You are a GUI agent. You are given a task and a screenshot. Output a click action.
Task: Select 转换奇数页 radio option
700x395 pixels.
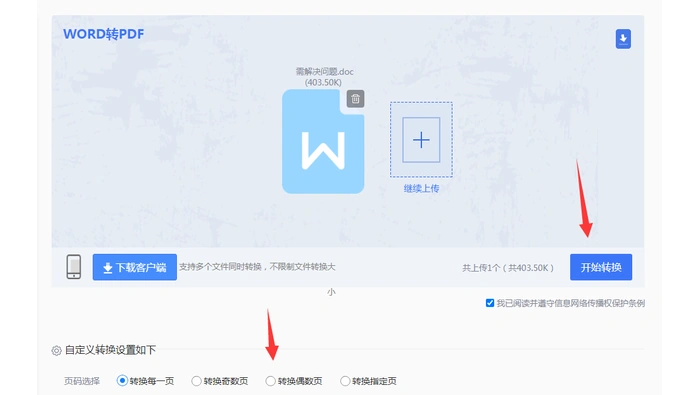point(196,381)
